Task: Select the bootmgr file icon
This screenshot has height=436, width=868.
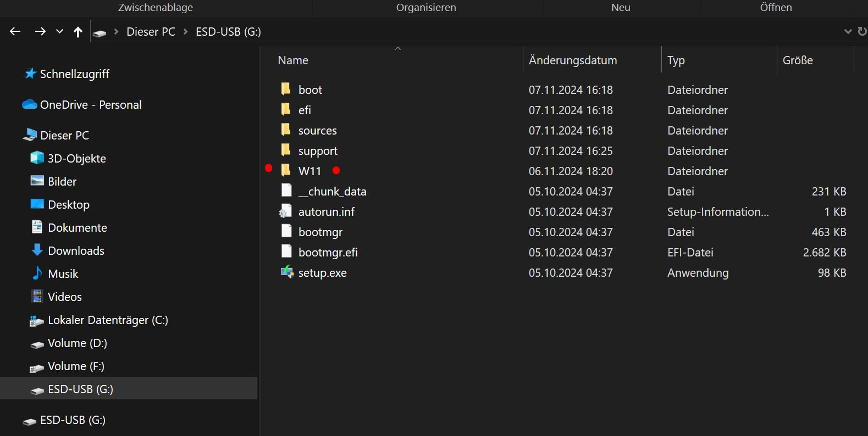Action: pyautogui.click(x=286, y=231)
